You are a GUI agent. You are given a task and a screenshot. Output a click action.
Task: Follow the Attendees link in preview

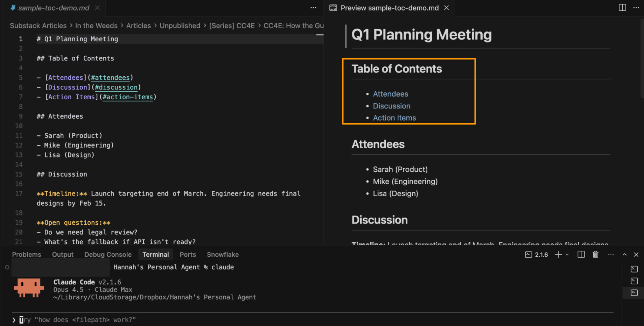pos(390,94)
